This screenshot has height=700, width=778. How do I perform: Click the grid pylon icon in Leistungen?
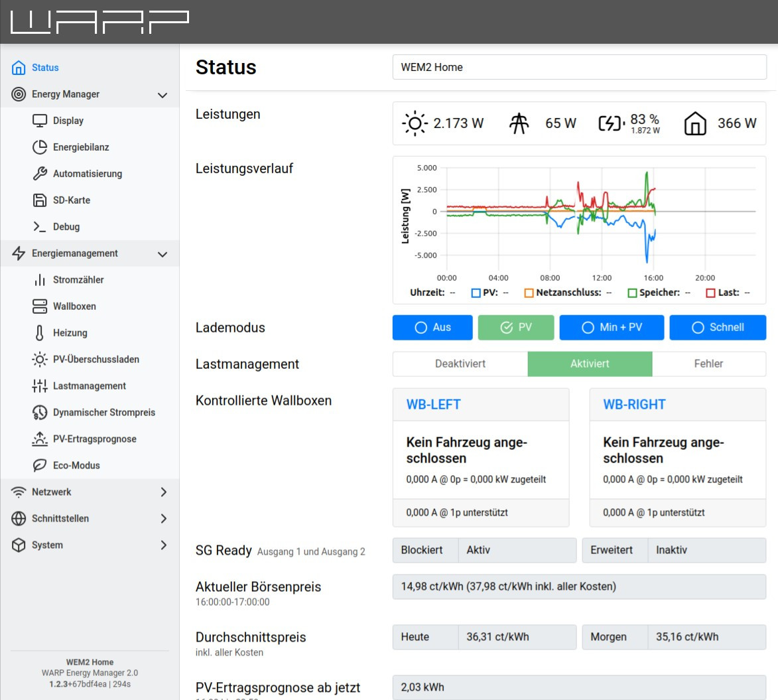(x=519, y=123)
